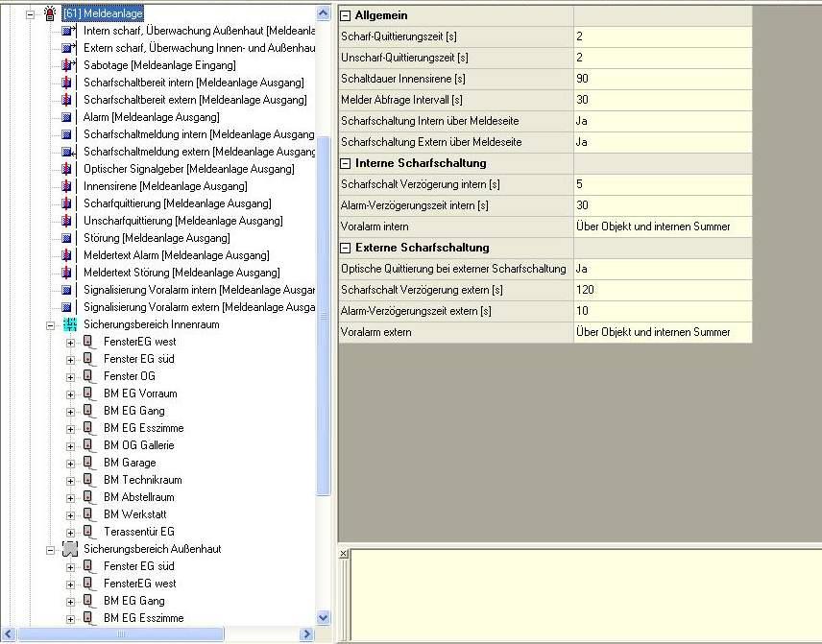
Task: Click the alarm icon beside [61] Meldeanlage
Action: 50,13
